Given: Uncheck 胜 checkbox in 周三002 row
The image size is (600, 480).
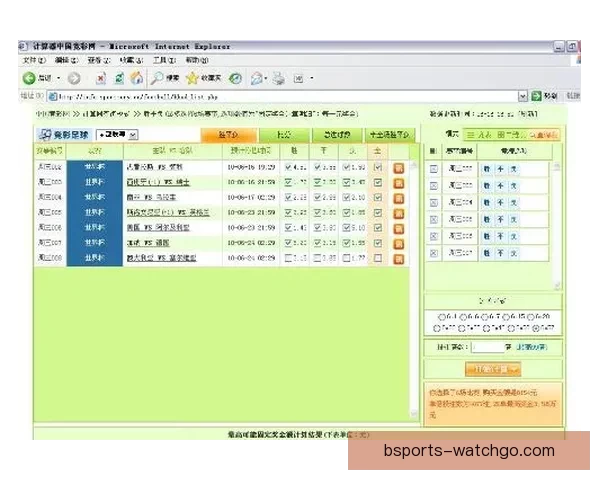Looking at the screenshot, I should (289, 167).
